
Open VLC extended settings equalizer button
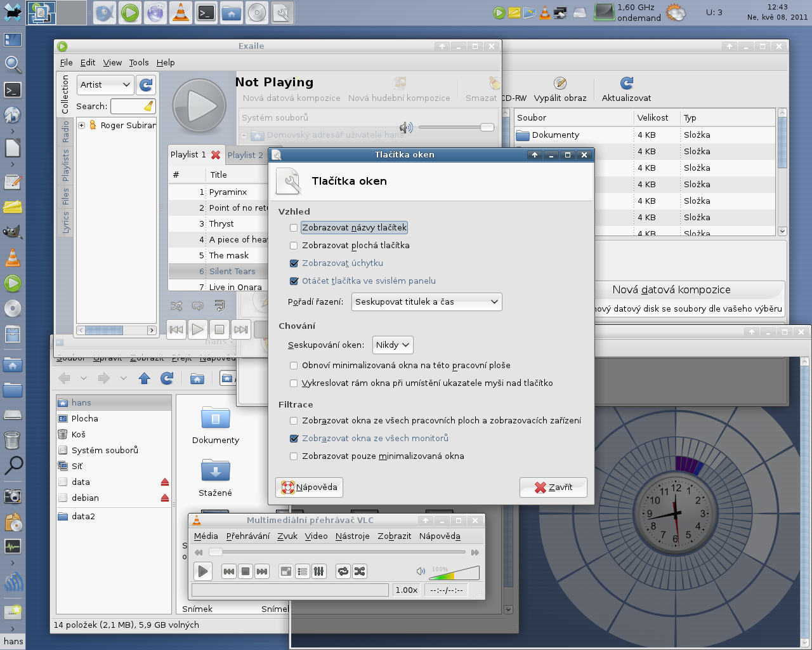coord(319,571)
